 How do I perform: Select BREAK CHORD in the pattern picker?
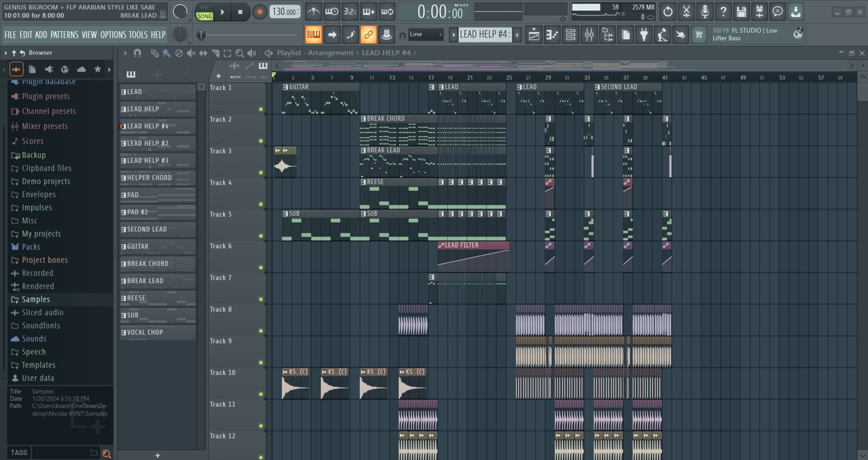click(x=157, y=264)
